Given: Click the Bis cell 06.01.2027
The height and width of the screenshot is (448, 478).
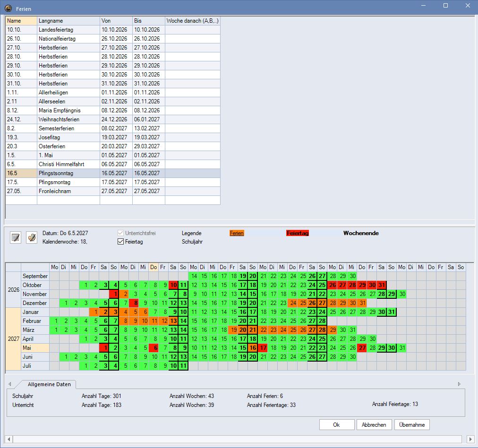Looking at the screenshot, I should [x=148, y=119].
